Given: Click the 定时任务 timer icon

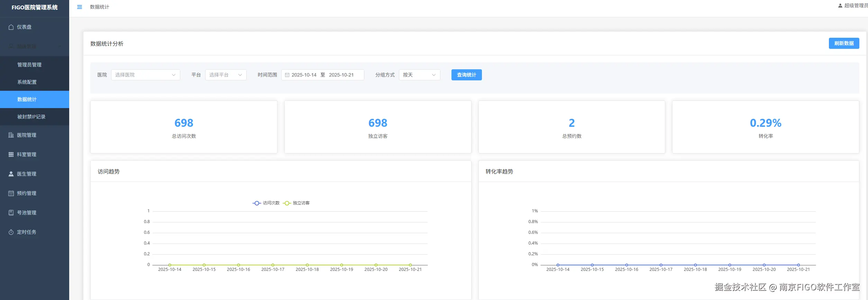Looking at the screenshot, I should (x=11, y=232).
